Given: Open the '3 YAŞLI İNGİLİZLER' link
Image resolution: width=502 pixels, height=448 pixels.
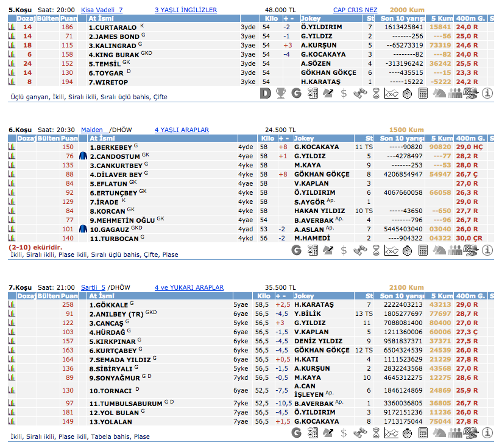Looking at the screenshot, I should pos(186,10).
